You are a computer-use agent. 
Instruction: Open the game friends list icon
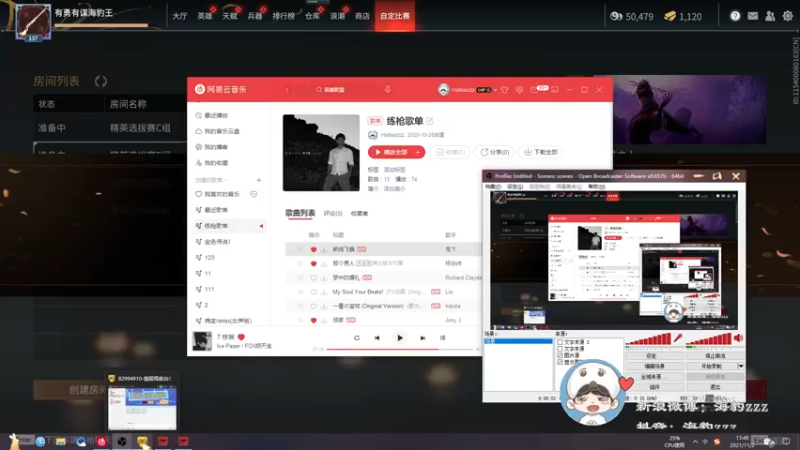tap(770, 16)
